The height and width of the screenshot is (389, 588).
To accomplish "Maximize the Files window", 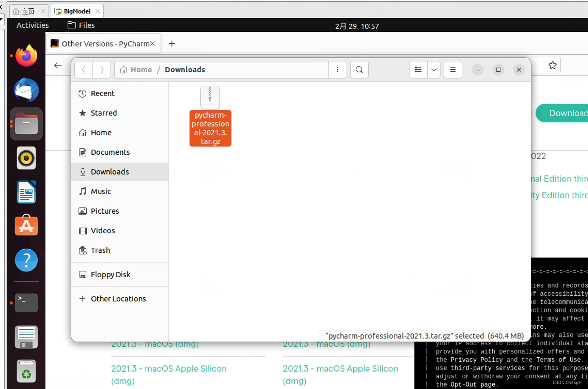I will pyautogui.click(x=499, y=70).
